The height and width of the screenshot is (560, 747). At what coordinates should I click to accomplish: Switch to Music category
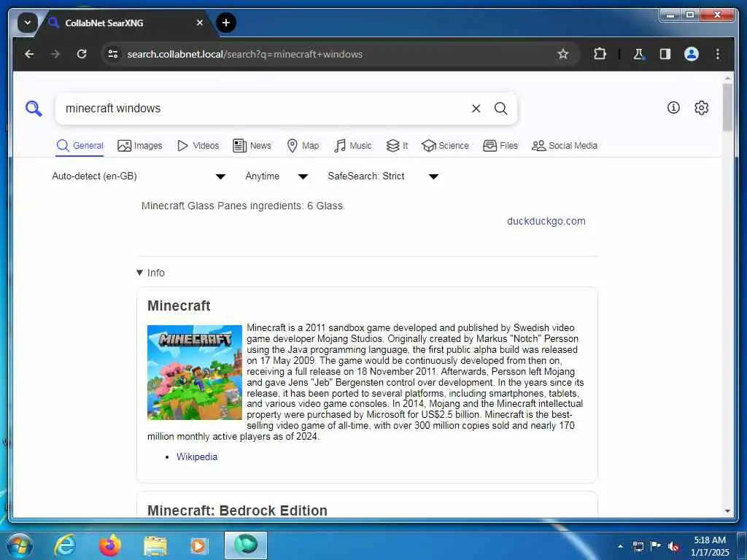point(352,146)
